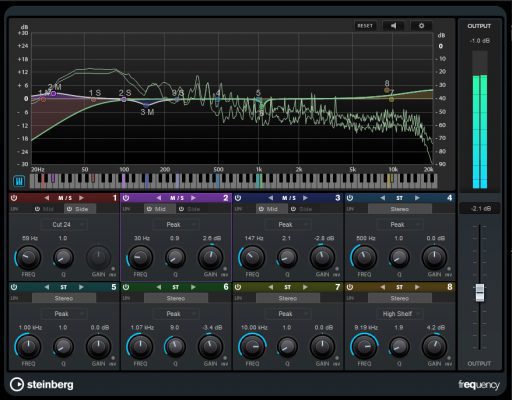Click the 2 M node on EQ curve
Screen dimensions: 512x400
click(54, 94)
